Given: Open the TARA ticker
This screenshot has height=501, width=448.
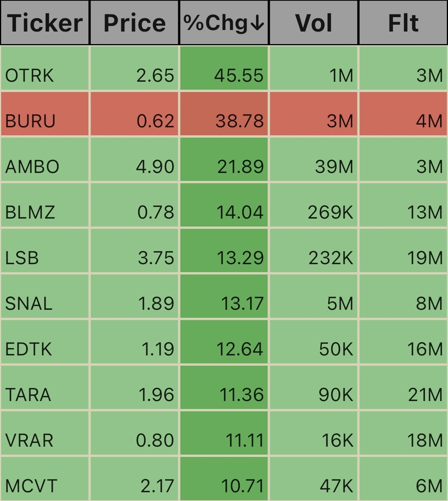Looking at the screenshot, I should 28,395.
